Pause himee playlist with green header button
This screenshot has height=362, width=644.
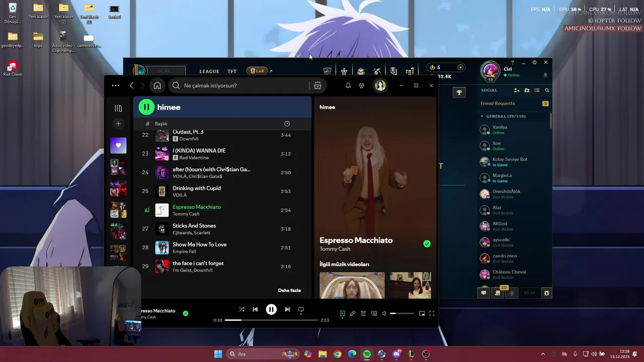click(x=146, y=107)
